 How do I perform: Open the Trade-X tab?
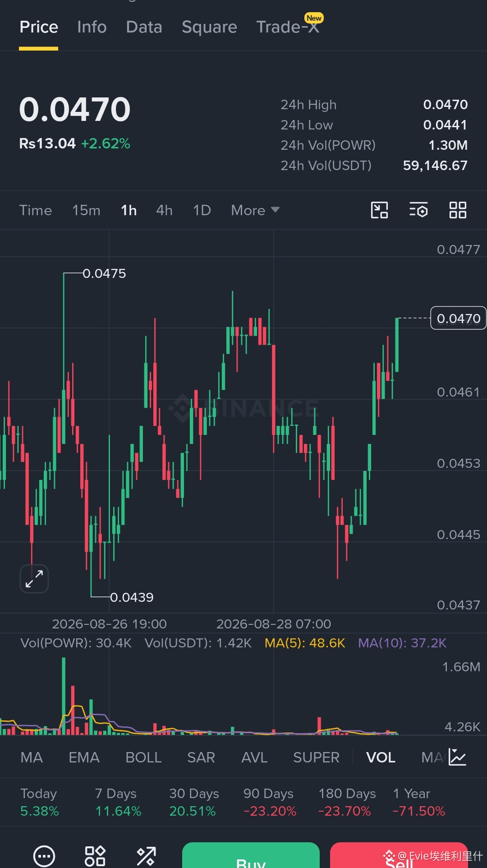click(288, 27)
